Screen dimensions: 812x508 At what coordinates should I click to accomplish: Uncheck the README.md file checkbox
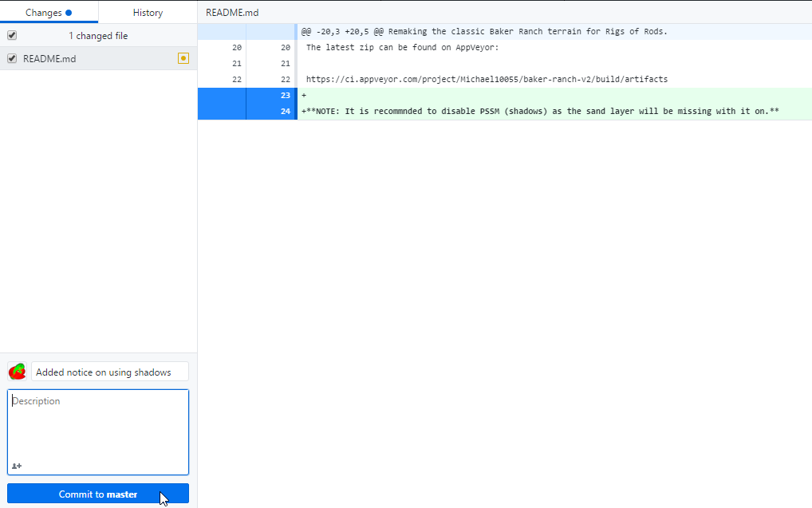(x=12, y=58)
